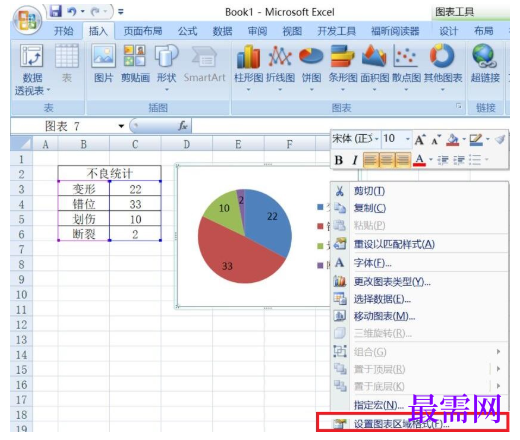
Task: Choose 复制(C) from the context menu
Action: point(420,208)
